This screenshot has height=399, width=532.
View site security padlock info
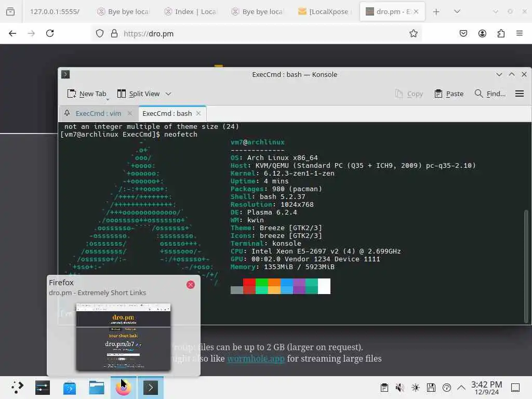tap(114, 33)
